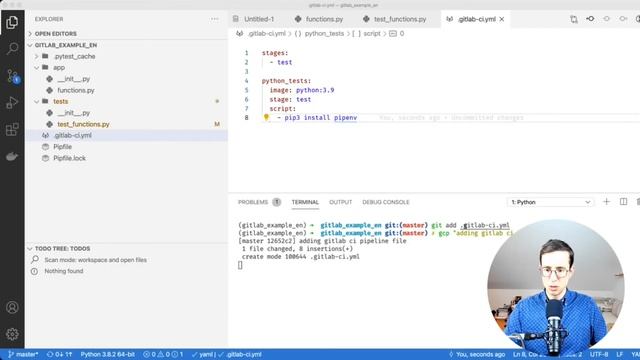The width and height of the screenshot is (640, 360).
Task: Open Pipfile.lock in the explorer tree
Action: point(127,158)
